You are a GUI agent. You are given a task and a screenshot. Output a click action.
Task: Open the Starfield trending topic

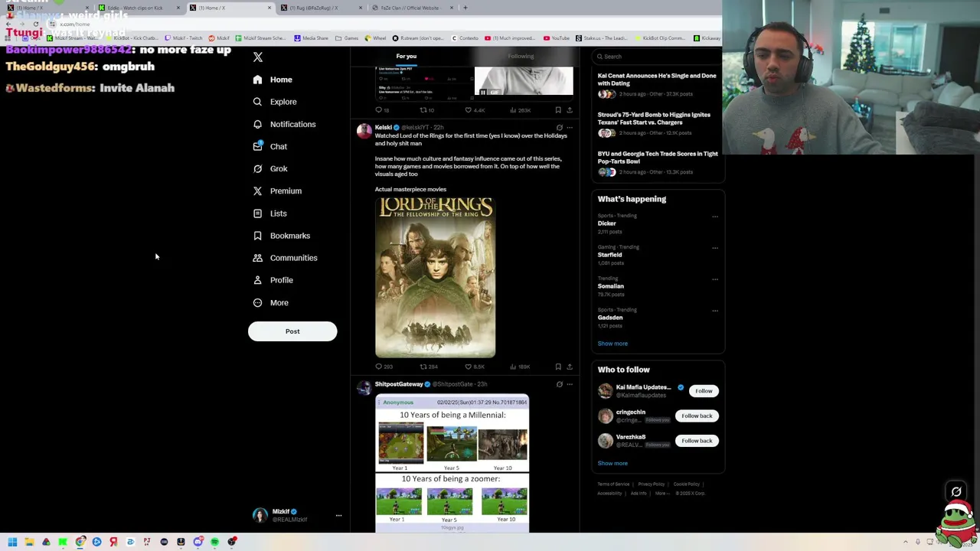click(610, 255)
